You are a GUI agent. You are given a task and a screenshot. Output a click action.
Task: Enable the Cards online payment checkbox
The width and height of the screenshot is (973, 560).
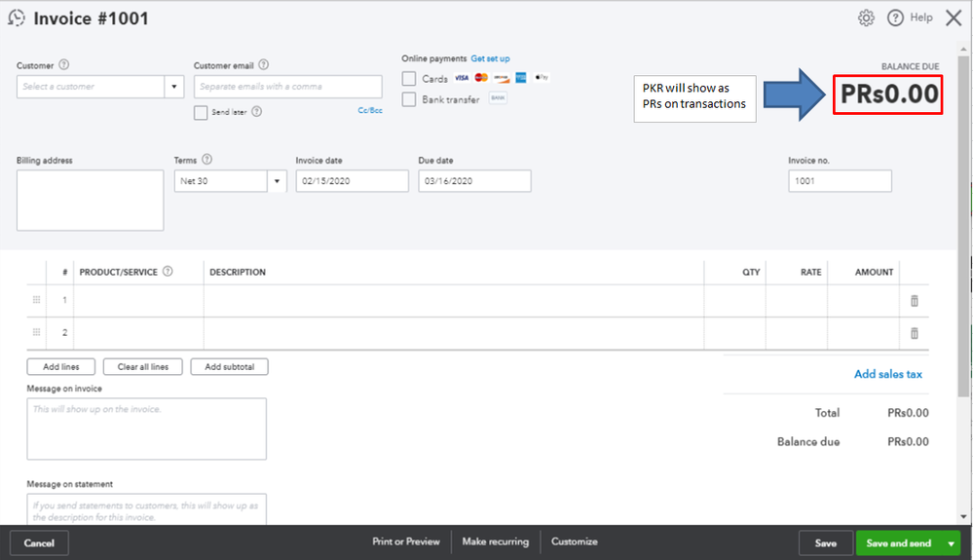coord(409,79)
